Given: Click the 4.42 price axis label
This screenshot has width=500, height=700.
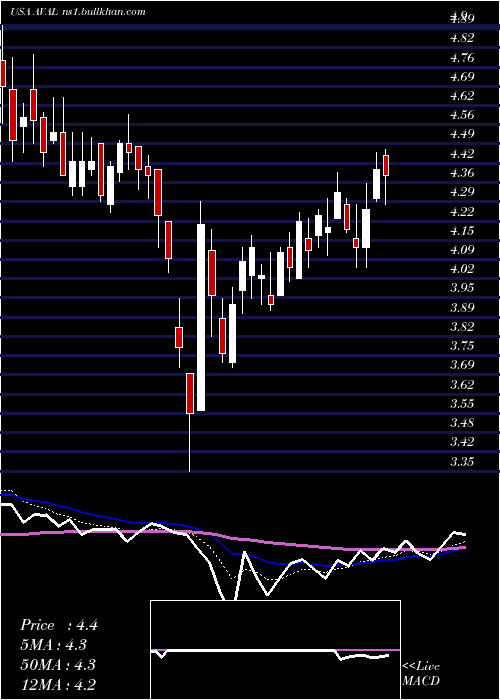Looking at the screenshot, I should [x=462, y=154].
